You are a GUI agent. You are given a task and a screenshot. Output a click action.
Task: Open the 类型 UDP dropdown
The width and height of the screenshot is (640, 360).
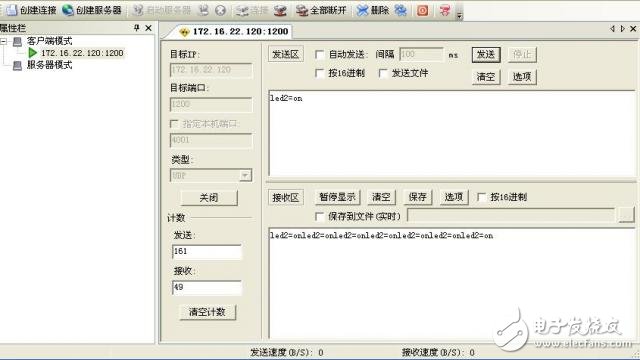tap(245, 176)
